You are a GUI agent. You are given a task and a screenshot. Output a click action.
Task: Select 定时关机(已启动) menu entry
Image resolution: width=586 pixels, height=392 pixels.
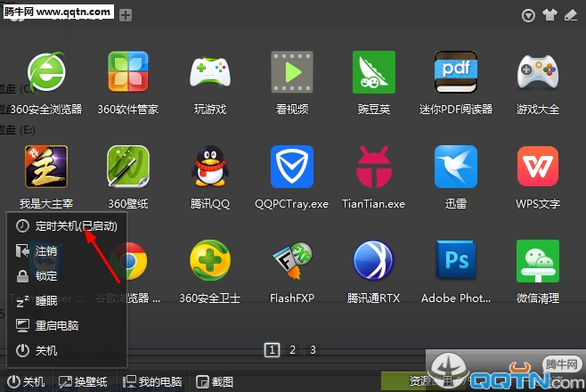coord(67,226)
